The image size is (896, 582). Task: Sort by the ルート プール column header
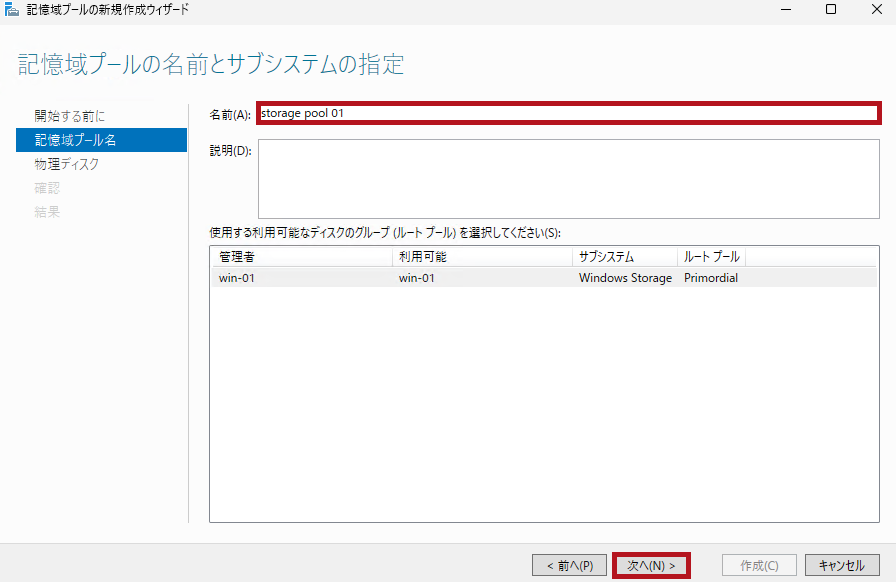tap(711, 257)
